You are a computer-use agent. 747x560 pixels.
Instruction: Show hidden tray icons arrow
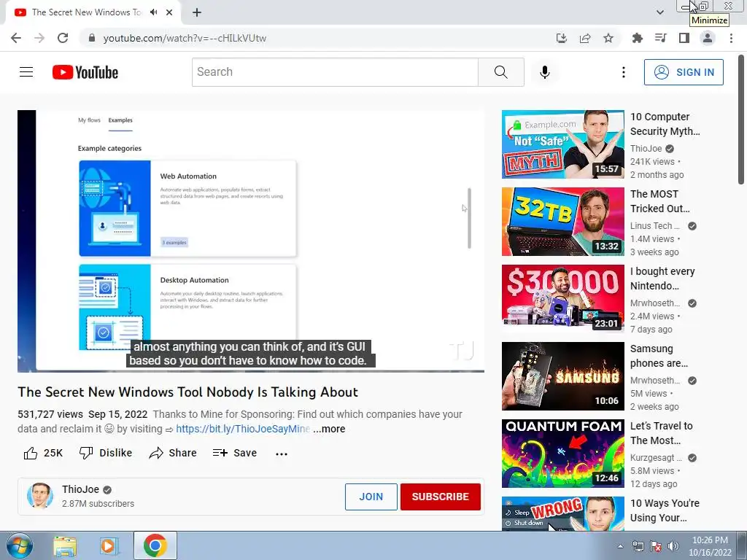point(620,547)
